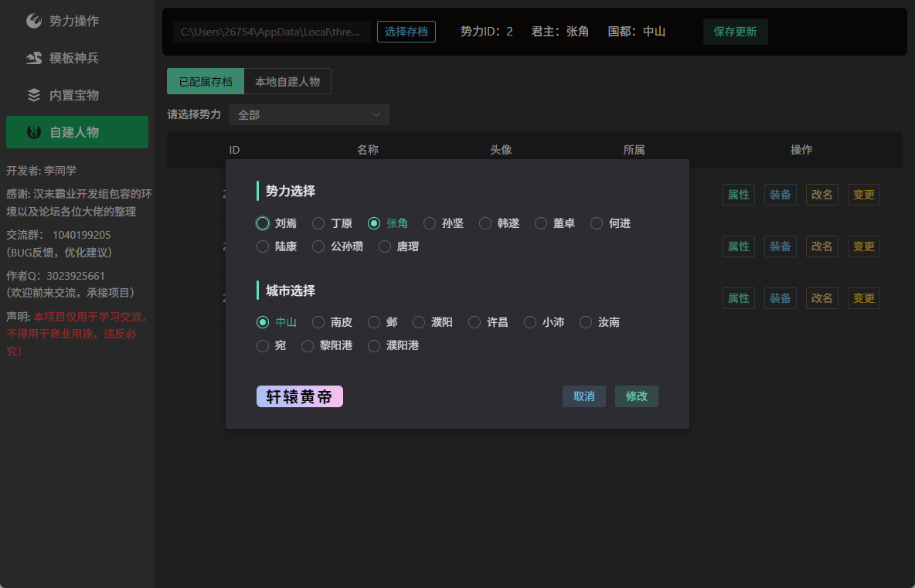This screenshot has width=915, height=588.
Task: Click the 势力操作 sidebar icon
Action: coord(34,21)
